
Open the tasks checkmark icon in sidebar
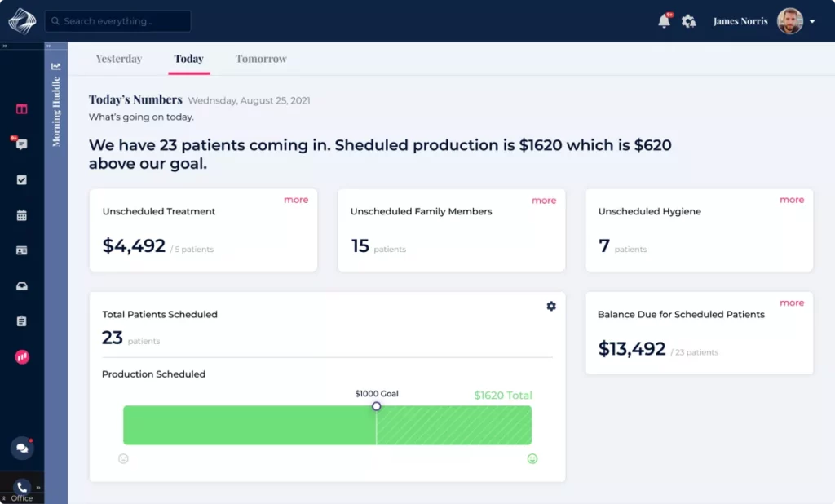(x=22, y=180)
